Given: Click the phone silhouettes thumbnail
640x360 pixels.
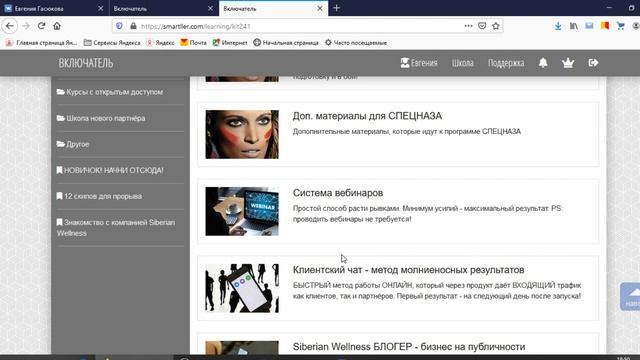Looking at the screenshot, I should [242, 288].
